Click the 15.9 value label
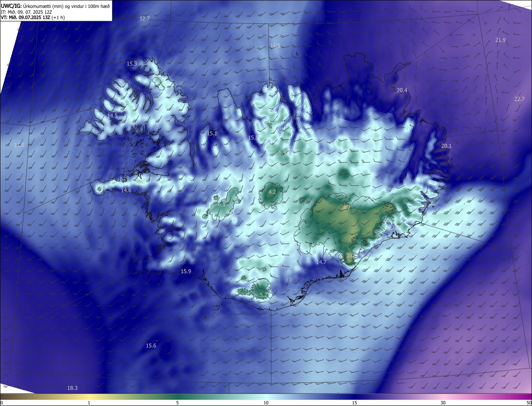 point(186,271)
